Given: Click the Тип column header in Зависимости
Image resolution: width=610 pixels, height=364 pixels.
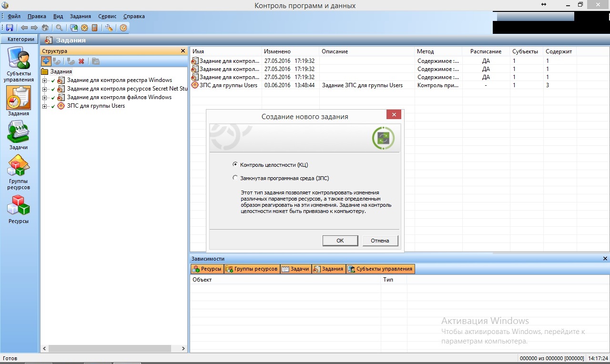Looking at the screenshot, I should coord(394,280).
